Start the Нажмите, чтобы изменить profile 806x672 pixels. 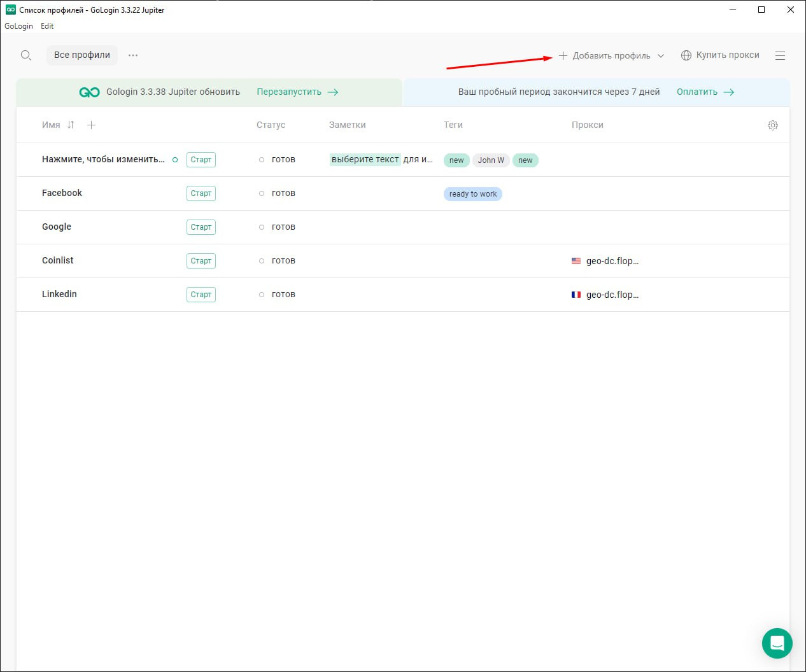click(201, 160)
